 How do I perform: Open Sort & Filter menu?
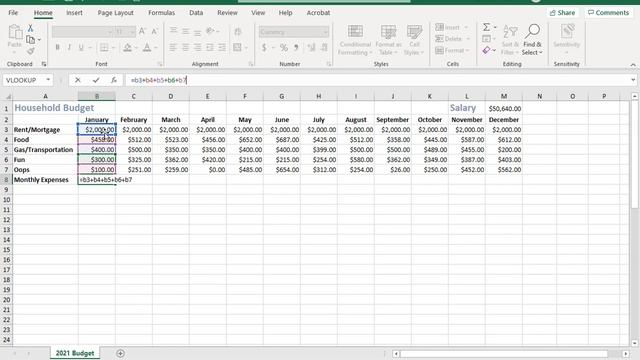click(510, 40)
